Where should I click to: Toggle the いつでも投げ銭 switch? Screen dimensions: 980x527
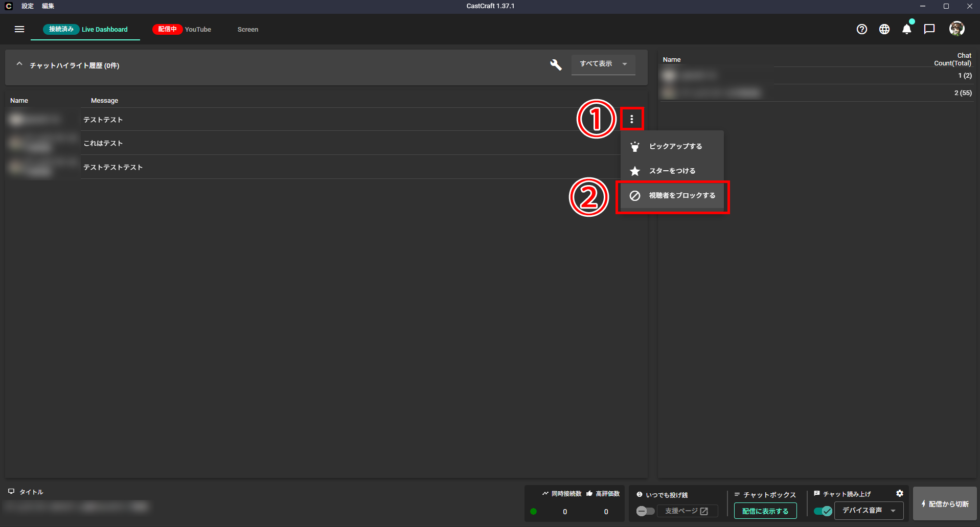click(645, 511)
